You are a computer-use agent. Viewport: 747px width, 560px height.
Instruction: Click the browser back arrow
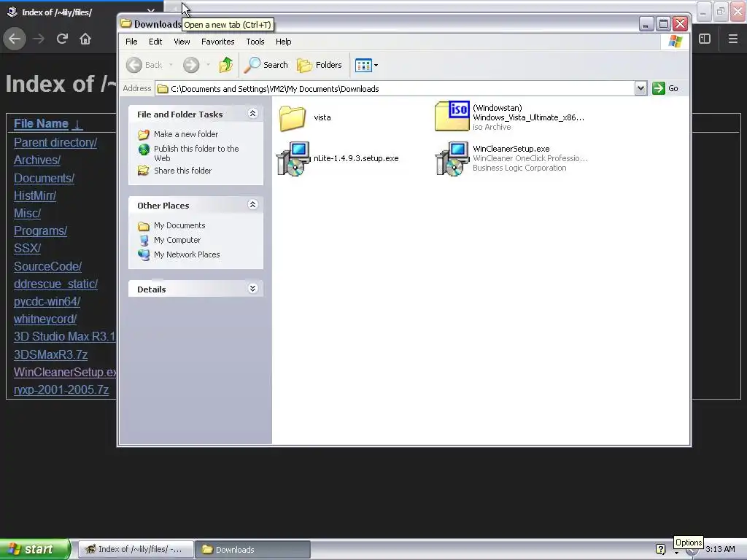[x=15, y=39]
